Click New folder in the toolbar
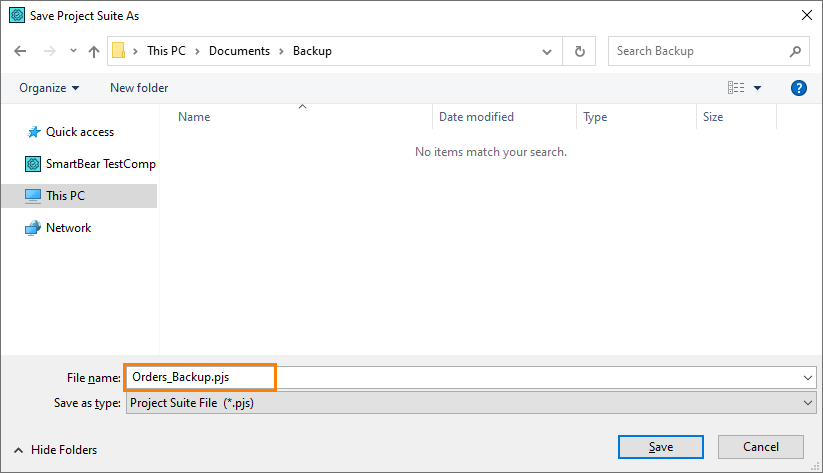This screenshot has width=823, height=473. 139,88
